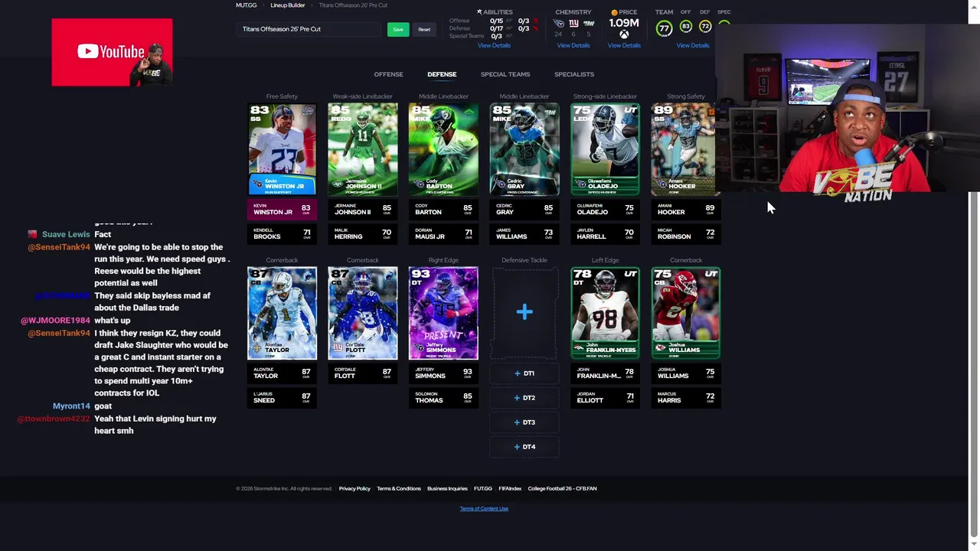Select Marcus Harris 72 depth row

(x=686, y=397)
